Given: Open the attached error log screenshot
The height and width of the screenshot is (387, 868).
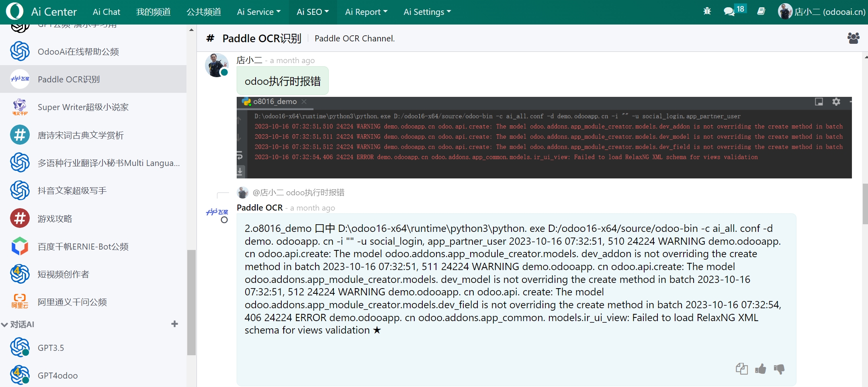Looking at the screenshot, I should coord(544,137).
